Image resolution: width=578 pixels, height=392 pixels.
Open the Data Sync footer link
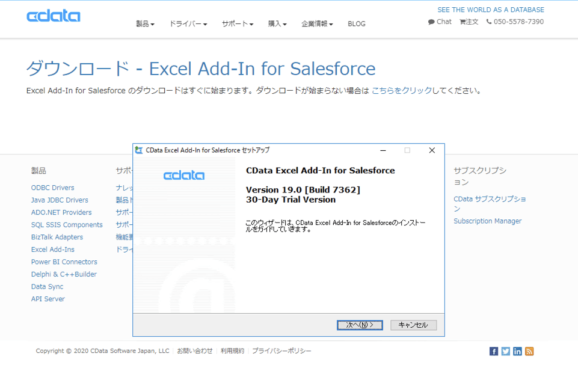(x=47, y=287)
